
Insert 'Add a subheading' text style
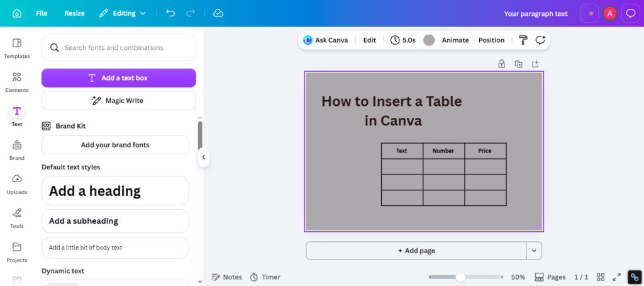point(115,221)
